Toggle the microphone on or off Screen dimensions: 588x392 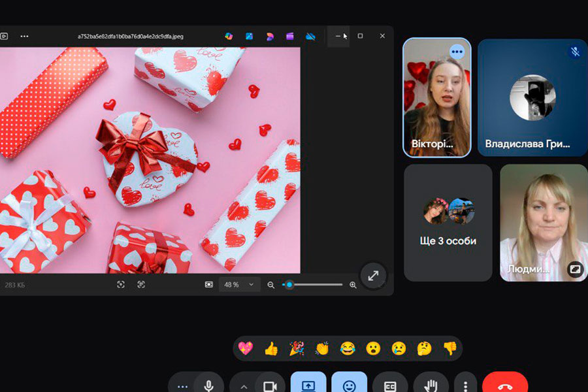click(209, 385)
